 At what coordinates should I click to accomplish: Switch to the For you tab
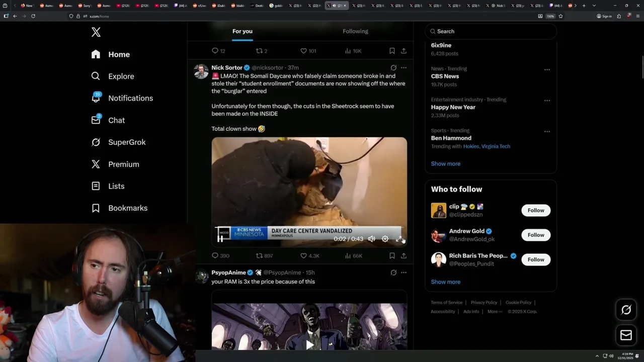point(243,31)
